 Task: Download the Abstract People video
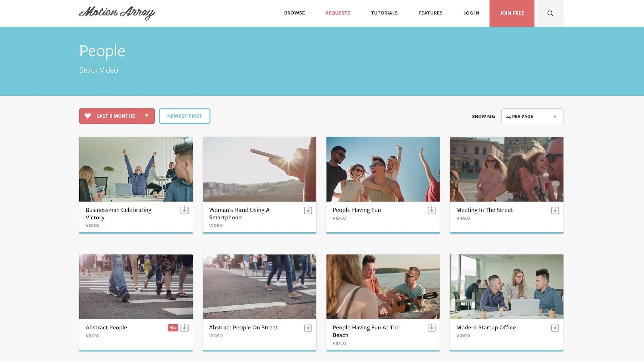click(184, 328)
